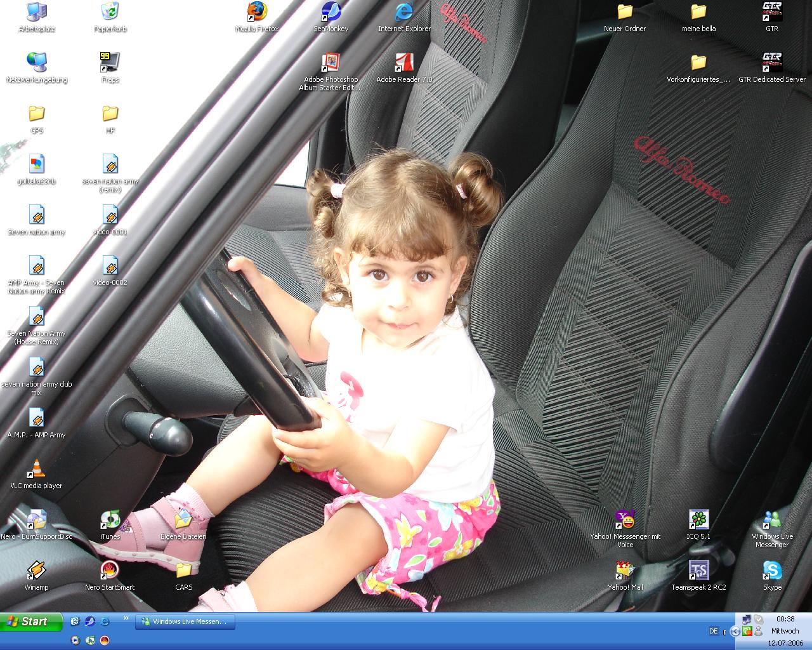Click the Fraps desktop icon
The image size is (812, 650).
tap(110, 63)
